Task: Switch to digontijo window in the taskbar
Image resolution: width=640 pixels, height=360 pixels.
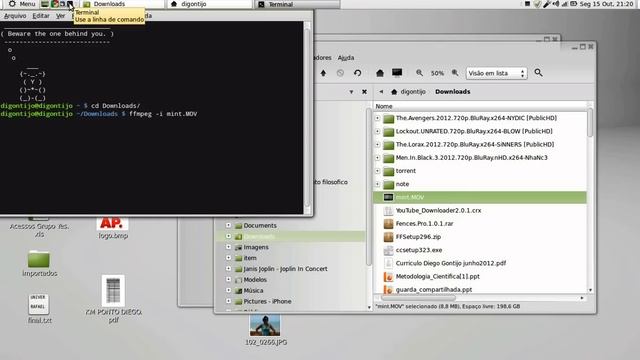Action: pos(210,4)
